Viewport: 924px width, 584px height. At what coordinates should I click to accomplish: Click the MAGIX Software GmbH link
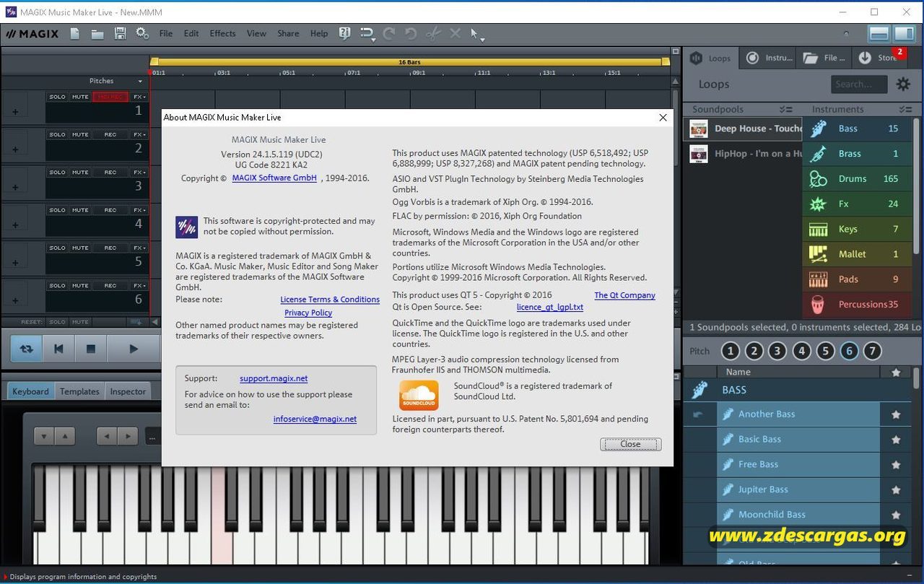click(274, 178)
